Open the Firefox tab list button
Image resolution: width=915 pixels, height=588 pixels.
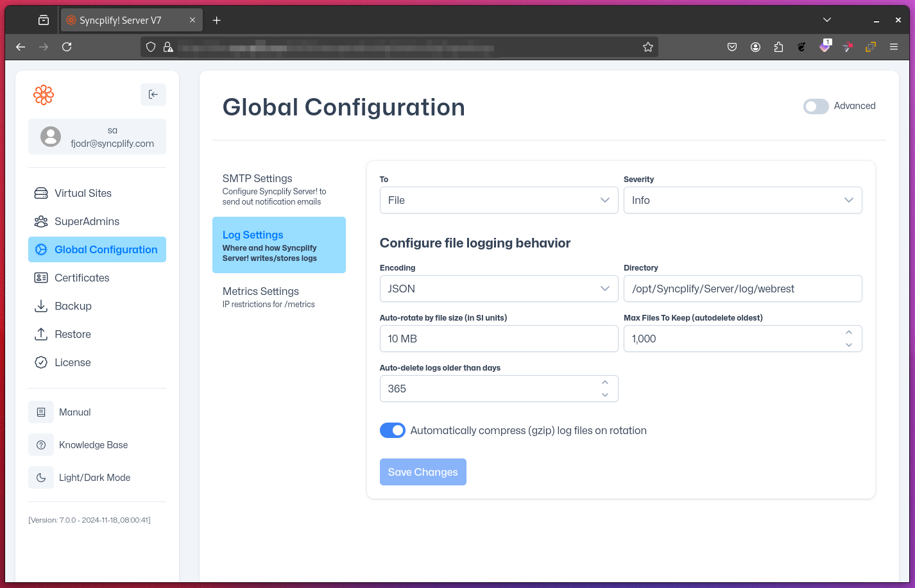44,21
